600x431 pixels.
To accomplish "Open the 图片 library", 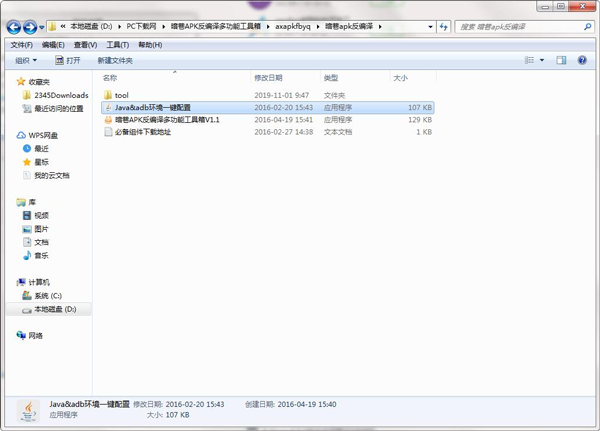I will tap(41, 229).
